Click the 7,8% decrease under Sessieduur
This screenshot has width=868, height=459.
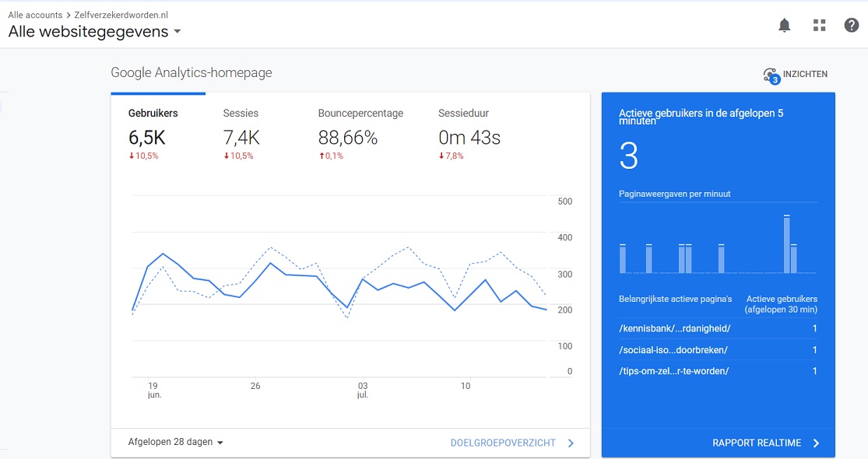click(452, 156)
